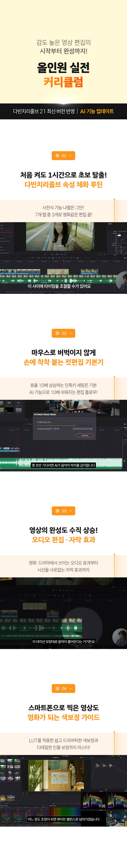
Task: Click subtitle '이 사이에 타이밍을 조절할 수가 있어요'
Action: click(x=59, y=286)
